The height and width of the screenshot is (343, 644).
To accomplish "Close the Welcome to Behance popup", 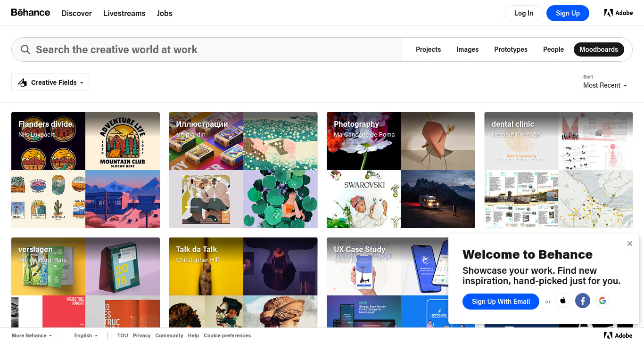I will pyautogui.click(x=630, y=244).
